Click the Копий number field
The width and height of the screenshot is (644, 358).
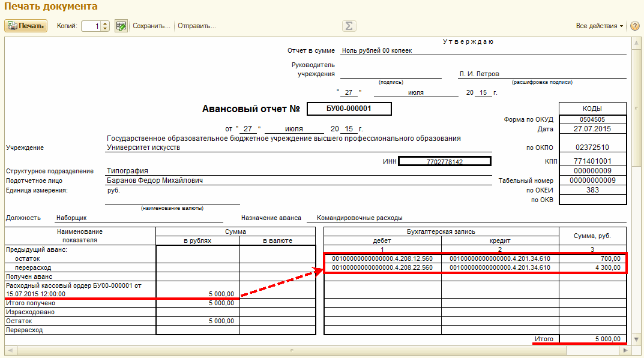point(91,26)
